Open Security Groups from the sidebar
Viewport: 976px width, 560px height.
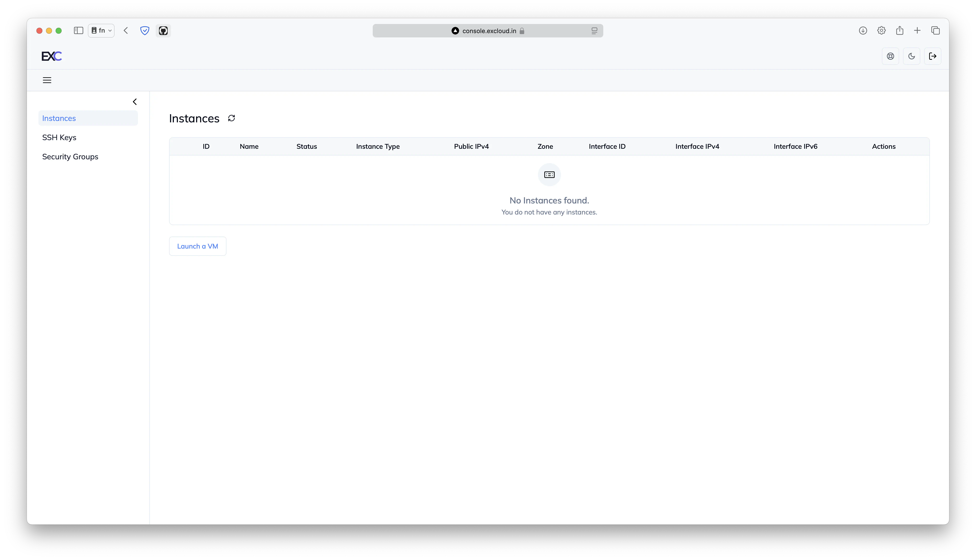point(70,156)
